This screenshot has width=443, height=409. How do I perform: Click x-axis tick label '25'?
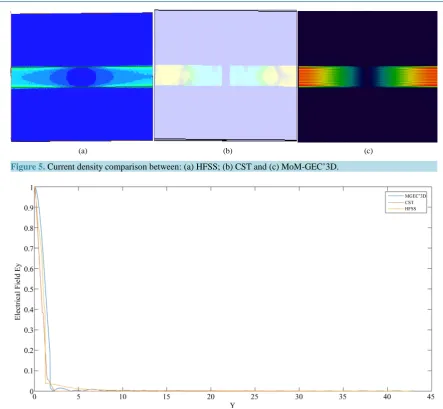coord(255,397)
